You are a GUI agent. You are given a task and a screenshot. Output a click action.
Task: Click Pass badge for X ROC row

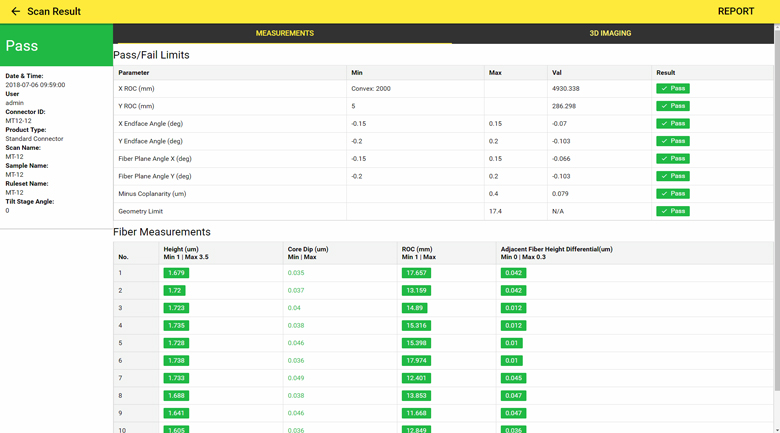pos(672,89)
